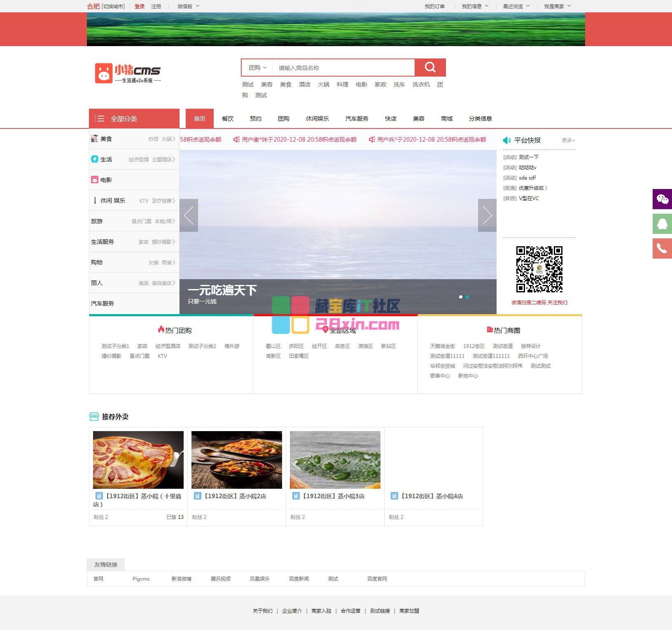Click the 小猪cms pig logo

click(x=104, y=73)
